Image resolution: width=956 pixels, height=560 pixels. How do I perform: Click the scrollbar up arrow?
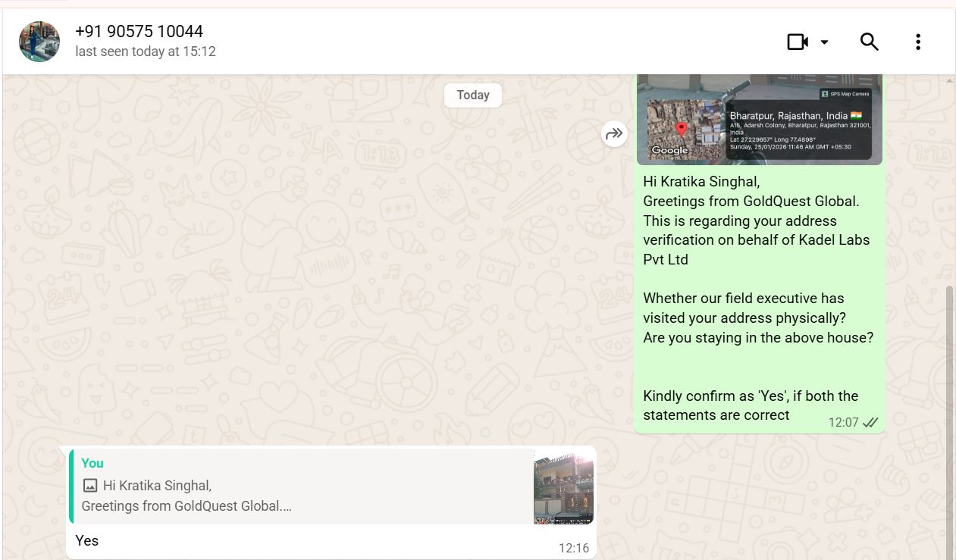pyautogui.click(x=950, y=80)
